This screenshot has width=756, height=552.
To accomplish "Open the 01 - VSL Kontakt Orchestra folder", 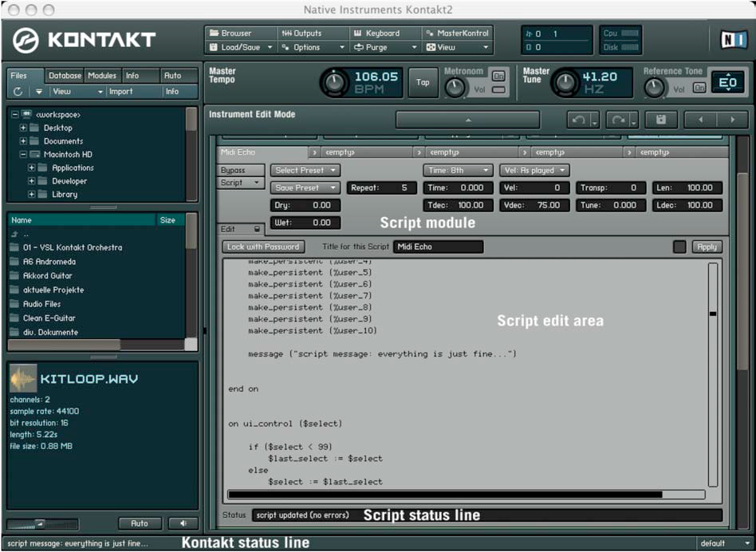I will (73, 247).
